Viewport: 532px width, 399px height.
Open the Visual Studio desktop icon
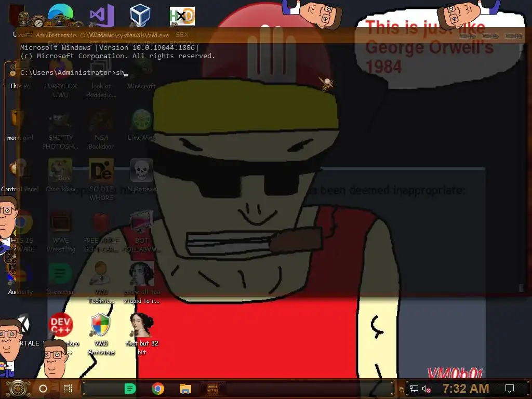click(101, 16)
